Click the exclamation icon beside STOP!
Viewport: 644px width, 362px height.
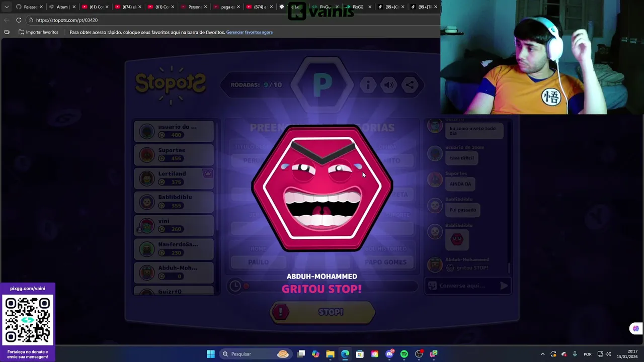pyautogui.click(x=280, y=312)
